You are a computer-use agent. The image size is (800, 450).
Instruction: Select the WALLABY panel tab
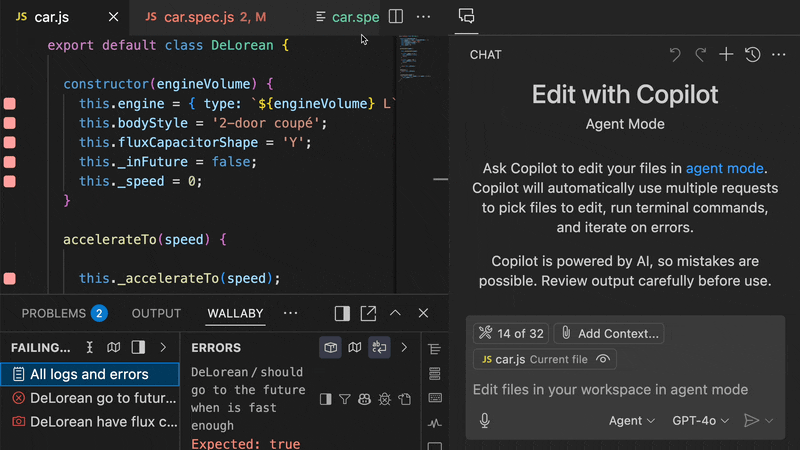pos(235,313)
